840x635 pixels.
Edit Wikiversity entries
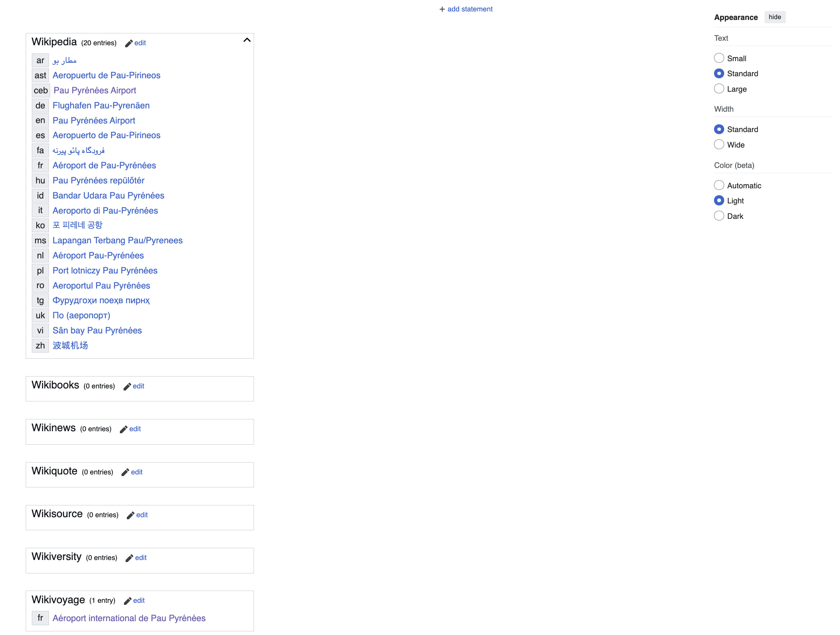(141, 558)
